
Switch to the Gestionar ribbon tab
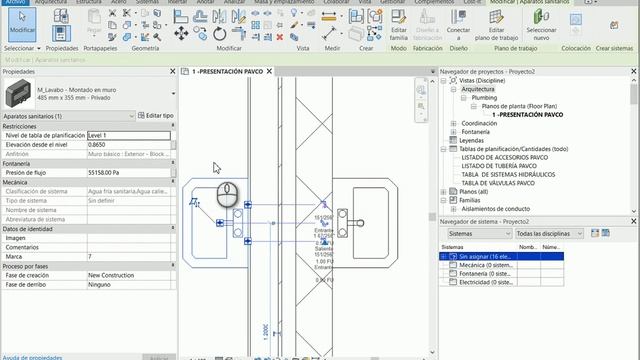[393, 2]
